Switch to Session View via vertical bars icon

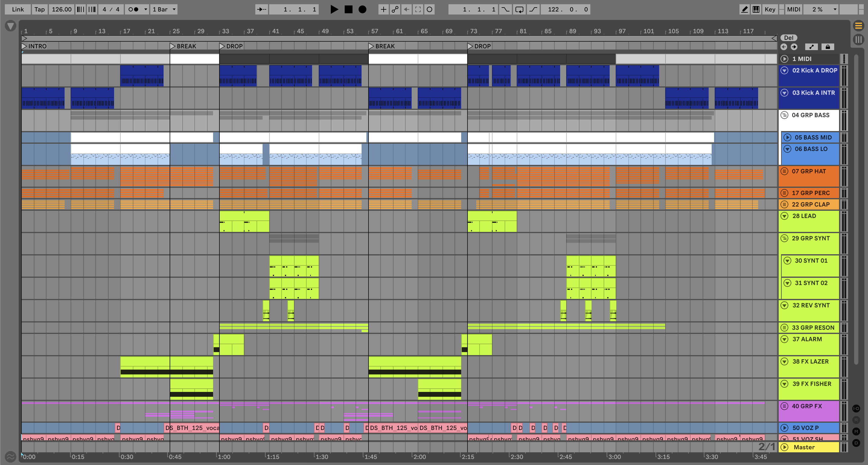point(858,40)
